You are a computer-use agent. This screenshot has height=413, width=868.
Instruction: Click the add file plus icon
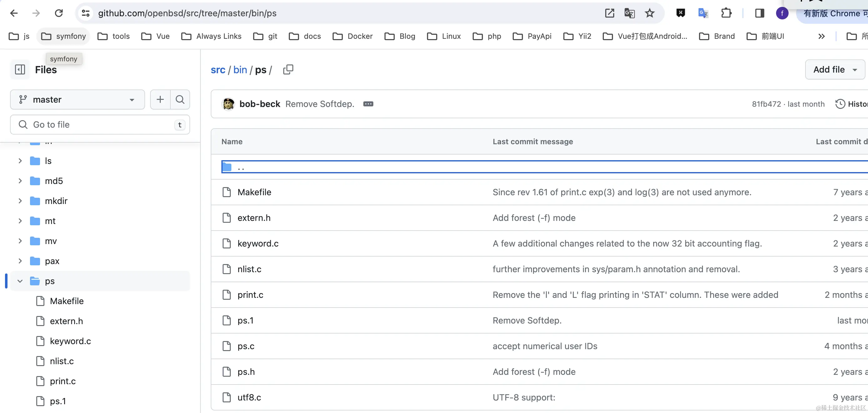[160, 99]
